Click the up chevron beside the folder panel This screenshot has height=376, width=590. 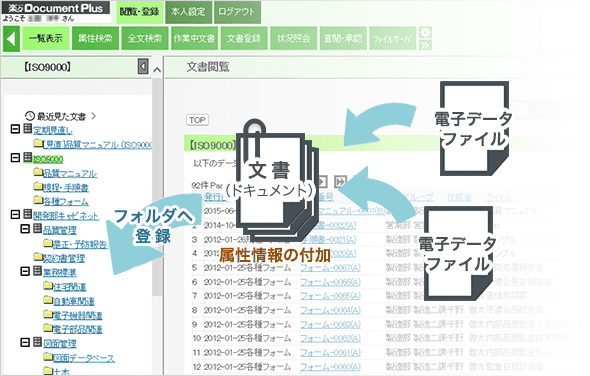tap(157, 70)
